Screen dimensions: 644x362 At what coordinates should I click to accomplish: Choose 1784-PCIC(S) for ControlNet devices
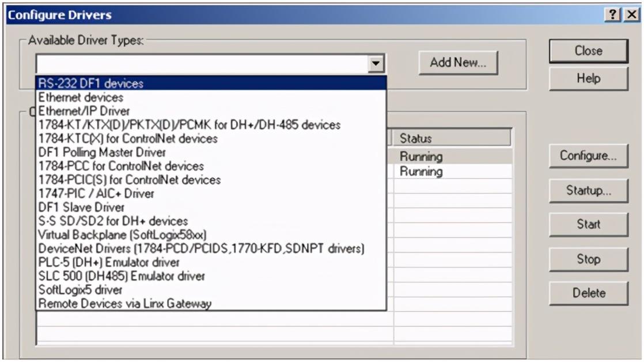[x=211, y=180]
